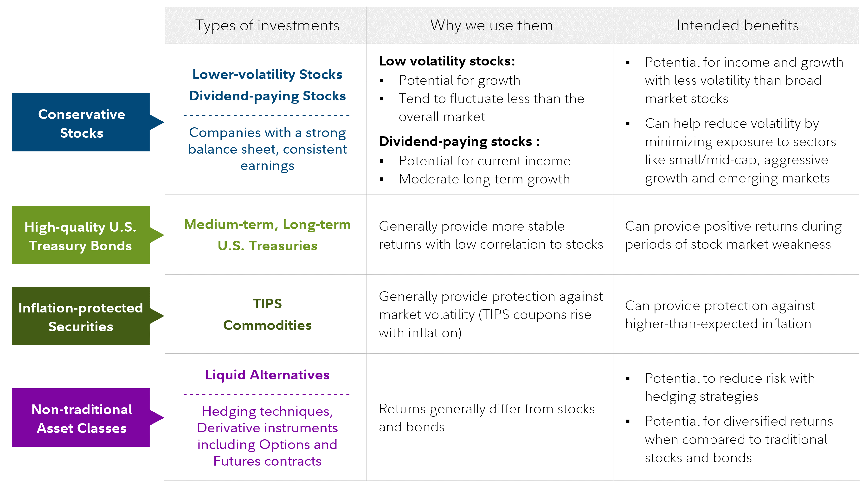Click the Potential for current income bullet
This screenshot has width=868, height=487.
485,161
